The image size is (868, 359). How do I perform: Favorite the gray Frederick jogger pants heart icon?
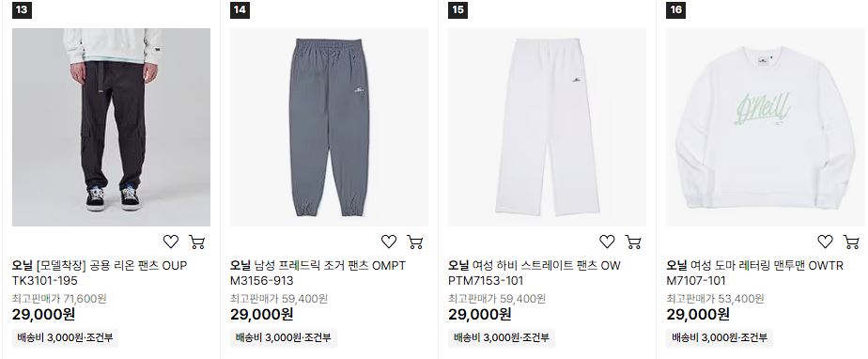click(x=389, y=242)
